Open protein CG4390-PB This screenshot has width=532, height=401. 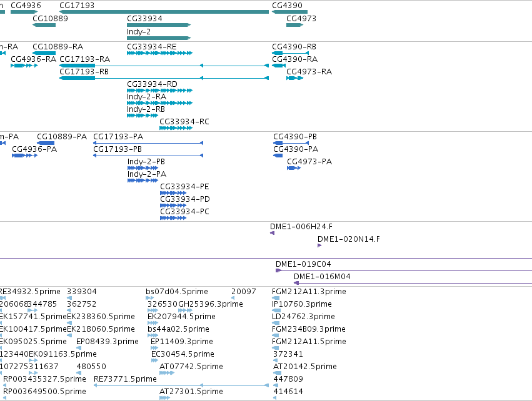pyautogui.click(x=295, y=137)
